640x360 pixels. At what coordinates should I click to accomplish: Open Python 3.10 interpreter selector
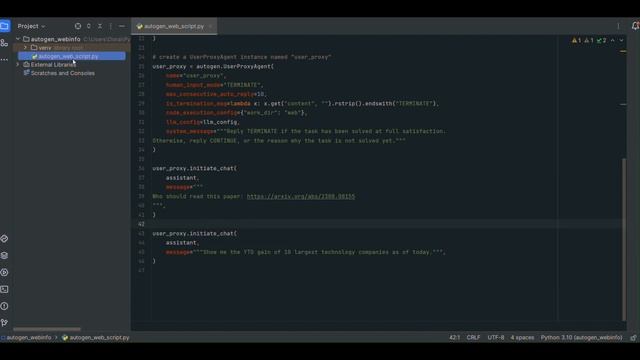(x=582, y=338)
